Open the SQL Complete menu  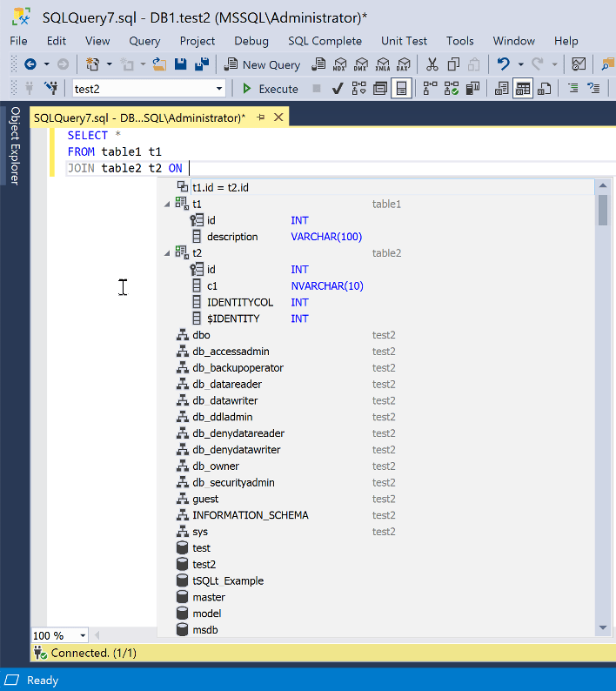325,41
